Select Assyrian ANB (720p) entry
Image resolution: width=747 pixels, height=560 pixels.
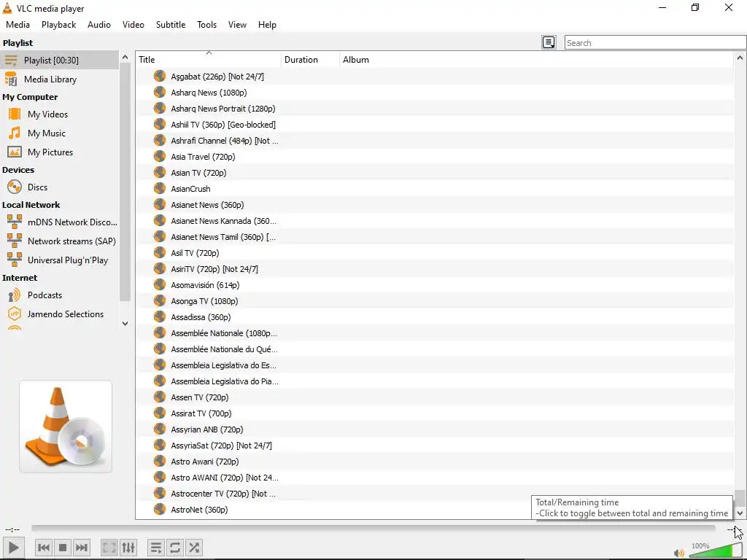click(x=206, y=429)
